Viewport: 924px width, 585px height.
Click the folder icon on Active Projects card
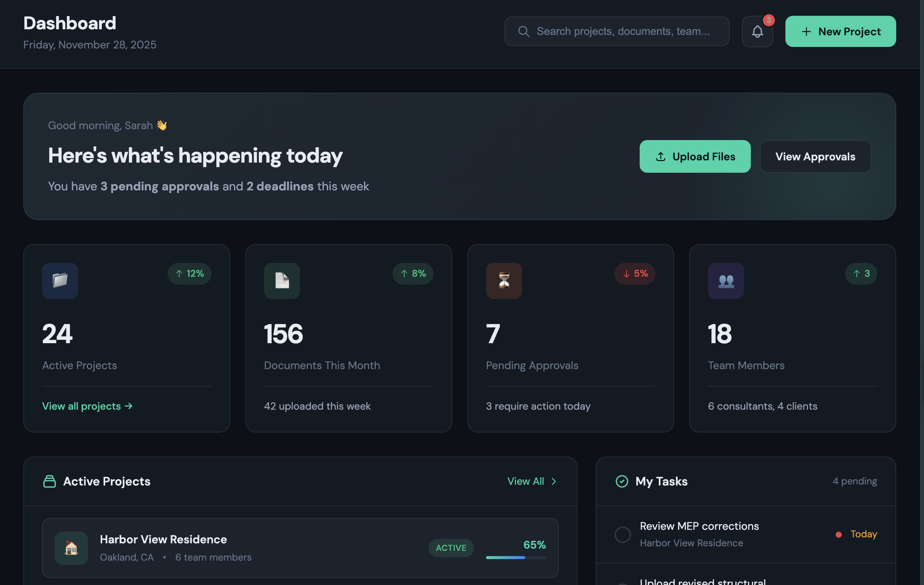click(x=60, y=280)
